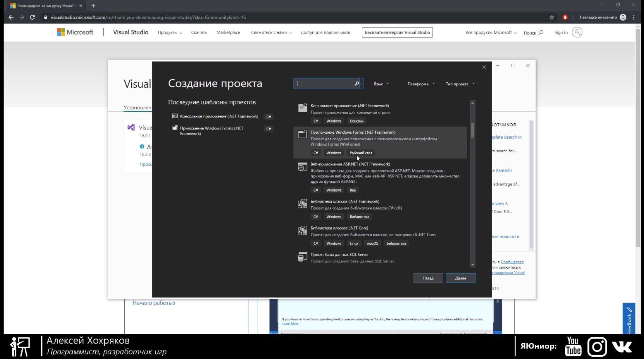
Task: Select the Class Library (.NET Core) icon
Action: click(303, 230)
